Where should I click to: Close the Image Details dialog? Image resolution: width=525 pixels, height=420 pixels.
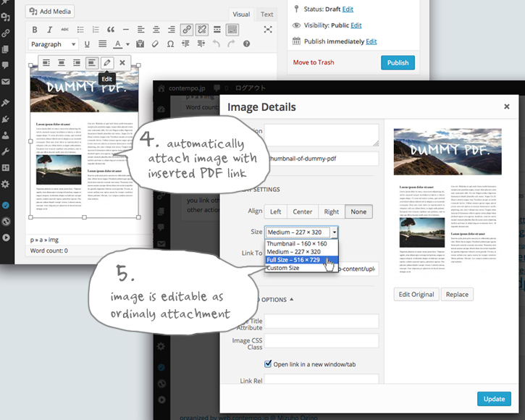[x=507, y=106]
